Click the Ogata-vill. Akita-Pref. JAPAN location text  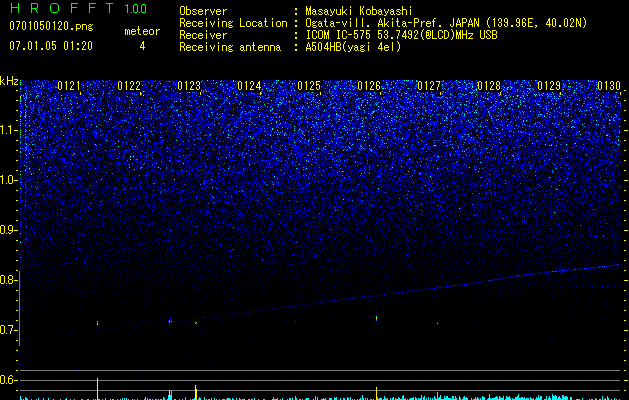click(446, 23)
